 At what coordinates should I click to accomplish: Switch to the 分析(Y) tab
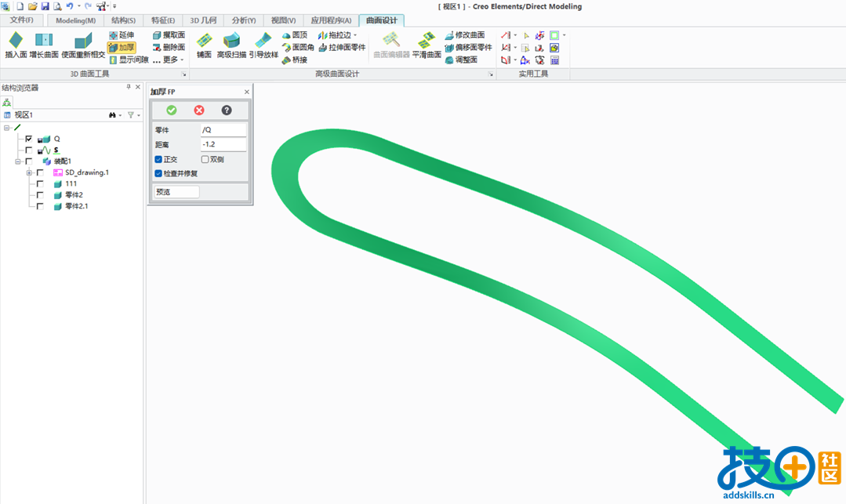243,20
